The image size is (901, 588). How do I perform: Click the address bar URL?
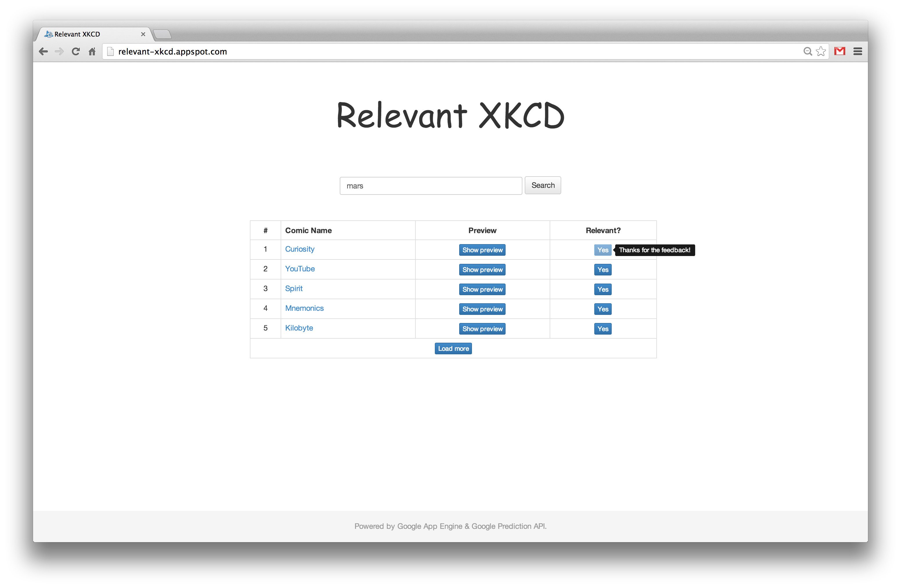pyautogui.click(x=172, y=52)
